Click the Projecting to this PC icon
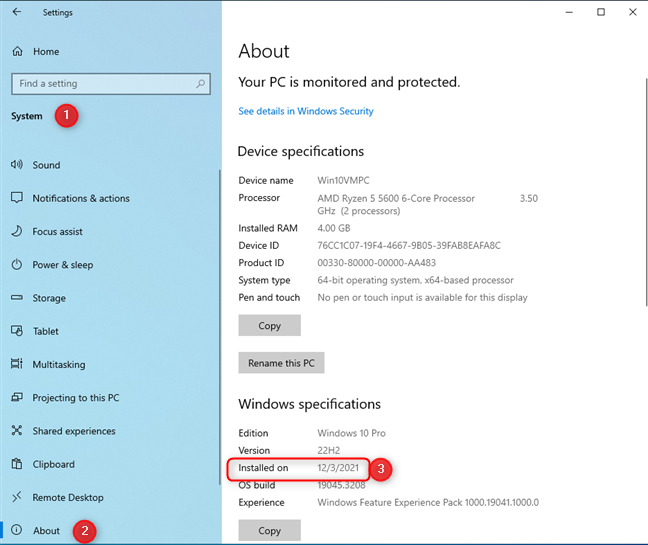Viewport: 648px width, 545px height. point(17,397)
